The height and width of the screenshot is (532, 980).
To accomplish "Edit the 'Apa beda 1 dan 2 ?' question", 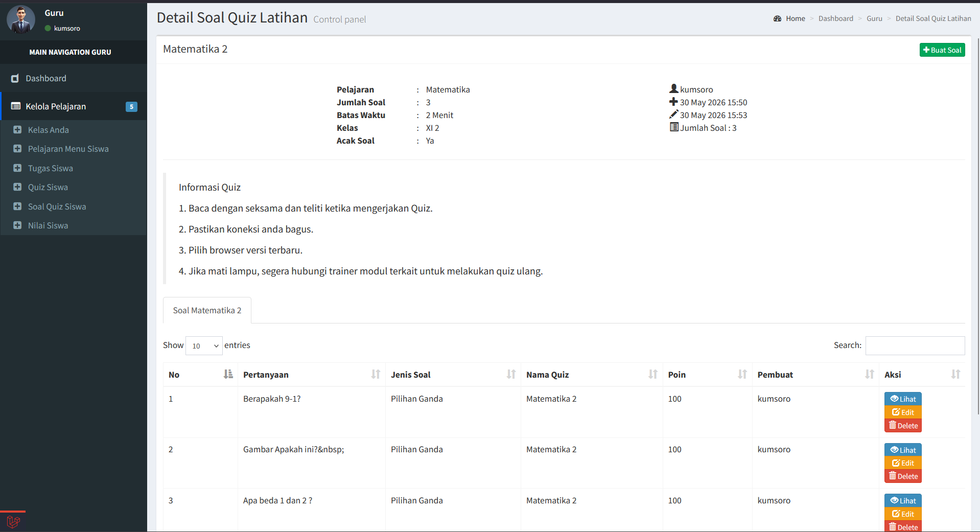I will (x=903, y=514).
